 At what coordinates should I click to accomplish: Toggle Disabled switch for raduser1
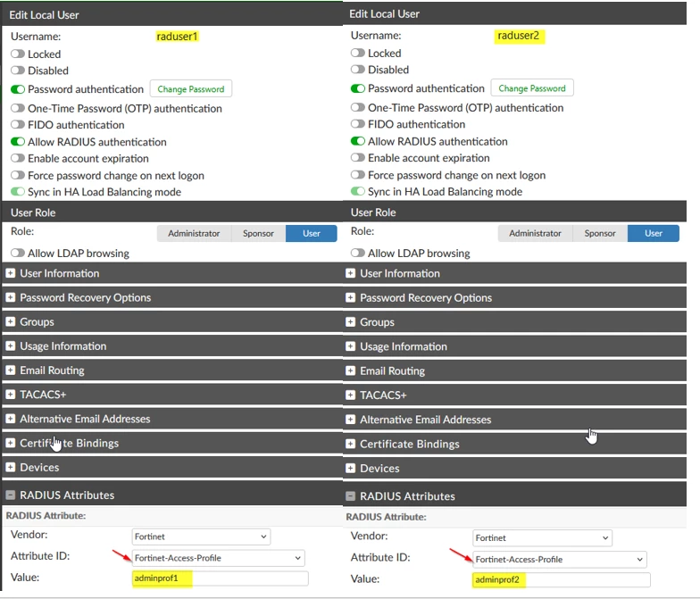pyautogui.click(x=18, y=71)
